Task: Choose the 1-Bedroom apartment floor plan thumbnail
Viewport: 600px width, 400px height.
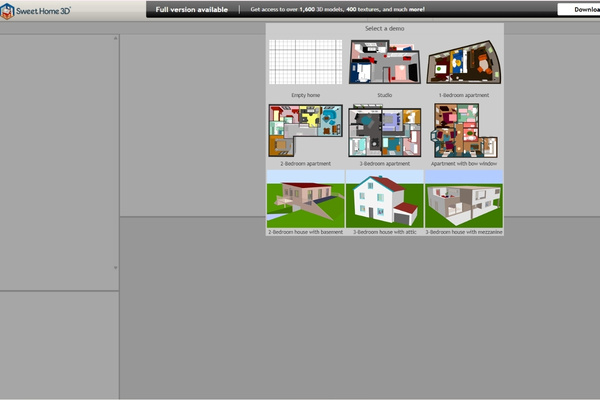Action: (x=464, y=62)
